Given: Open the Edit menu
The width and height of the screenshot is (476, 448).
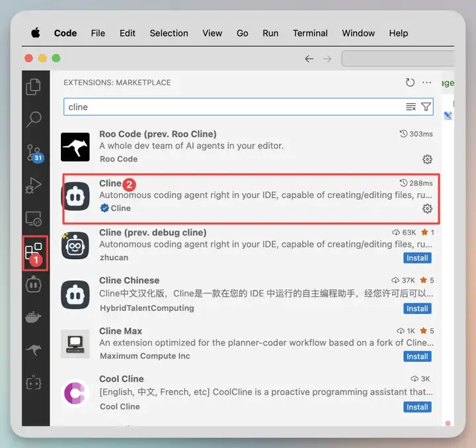Looking at the screenshot, I should [127, 33].
